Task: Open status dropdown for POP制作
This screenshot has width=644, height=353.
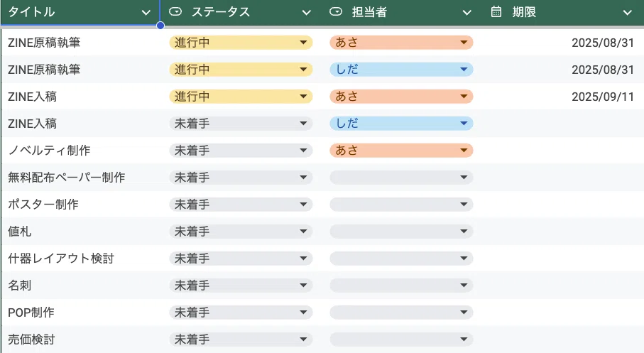Action: point(241,313)
